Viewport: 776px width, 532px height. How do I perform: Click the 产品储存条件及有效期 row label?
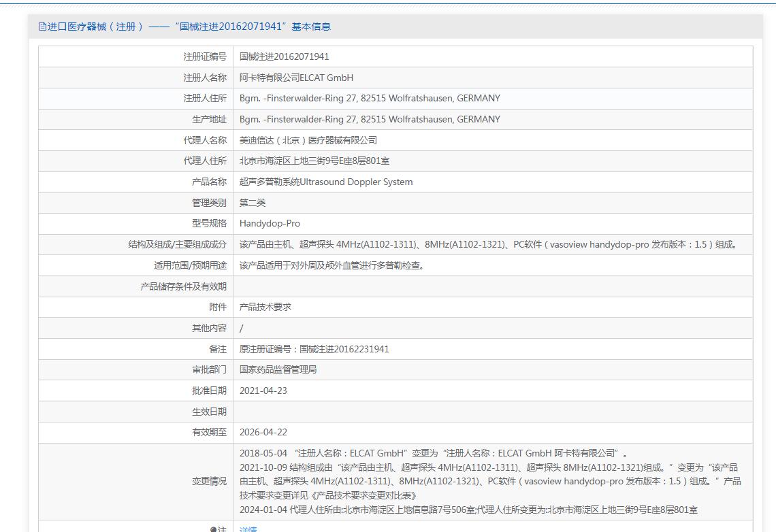tap(184, 287)
